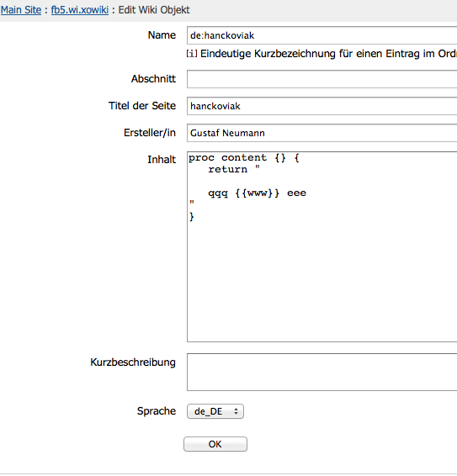Viewport: 457px width, 476px height.
Task: Focus the empty Abschnitt input field
Action: point(322,79)
